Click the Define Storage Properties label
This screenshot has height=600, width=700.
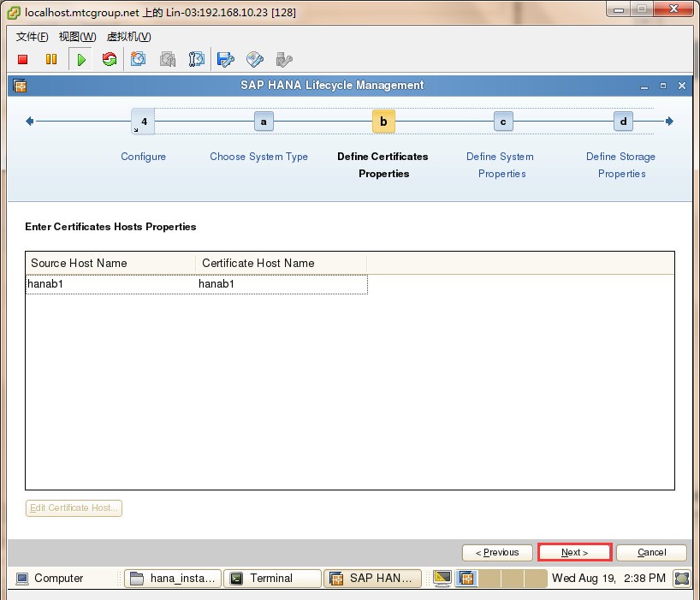621,164
